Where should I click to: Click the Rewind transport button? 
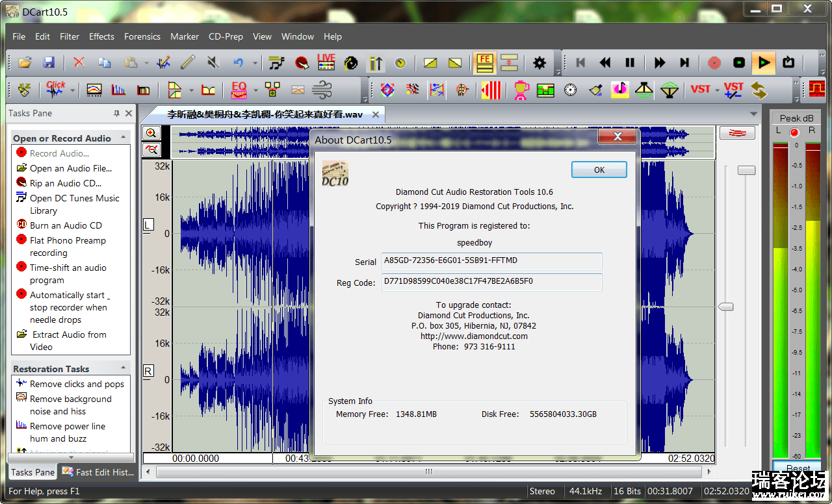point(605,63)
